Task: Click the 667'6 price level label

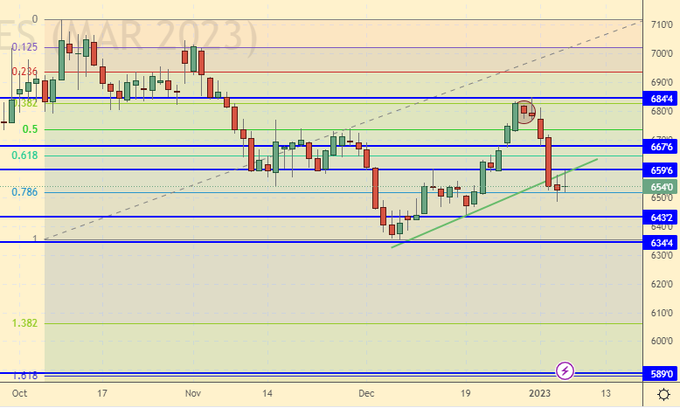Action: pyautogui.click(x=661, y=146)
